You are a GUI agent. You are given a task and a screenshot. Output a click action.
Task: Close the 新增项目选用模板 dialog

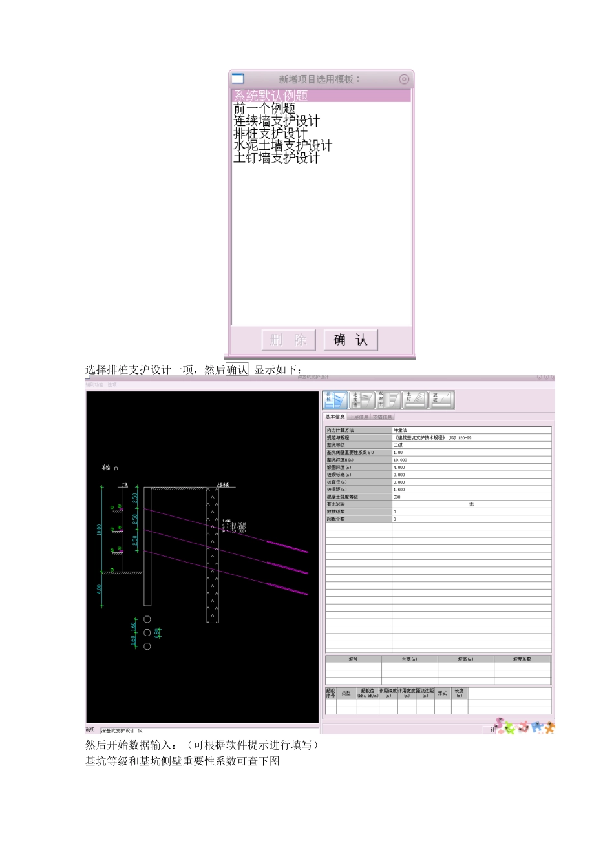(x=404, y=79)
